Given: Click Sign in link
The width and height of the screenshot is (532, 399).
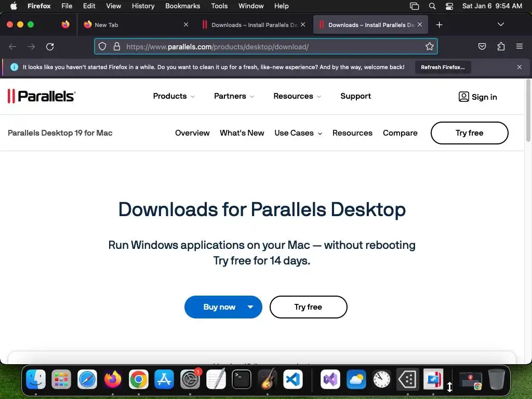Looking at the screenshot, I should 478,97.
